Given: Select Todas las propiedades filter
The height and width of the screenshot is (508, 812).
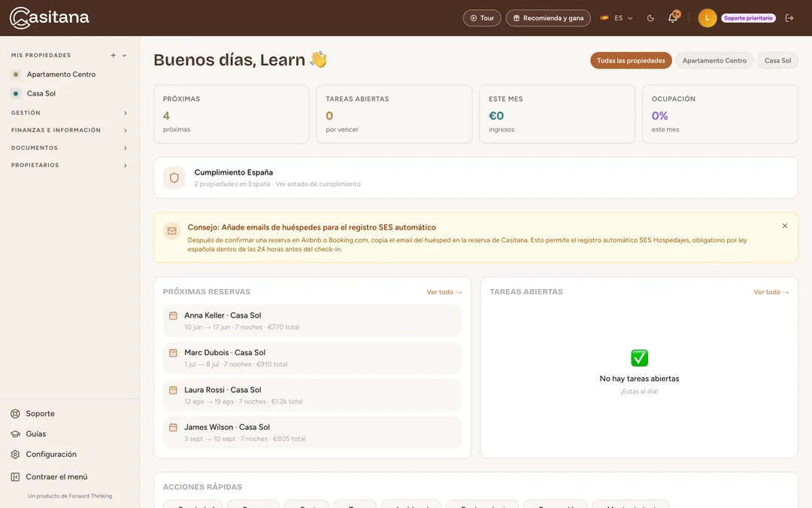Looking at the screenshot, I should pyautogui.click(x=631, y=61).
